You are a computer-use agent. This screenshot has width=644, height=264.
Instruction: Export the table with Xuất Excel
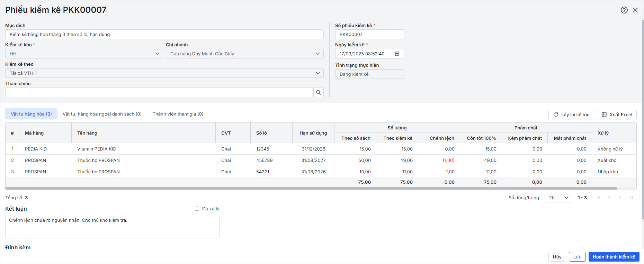tap(616, 115)
